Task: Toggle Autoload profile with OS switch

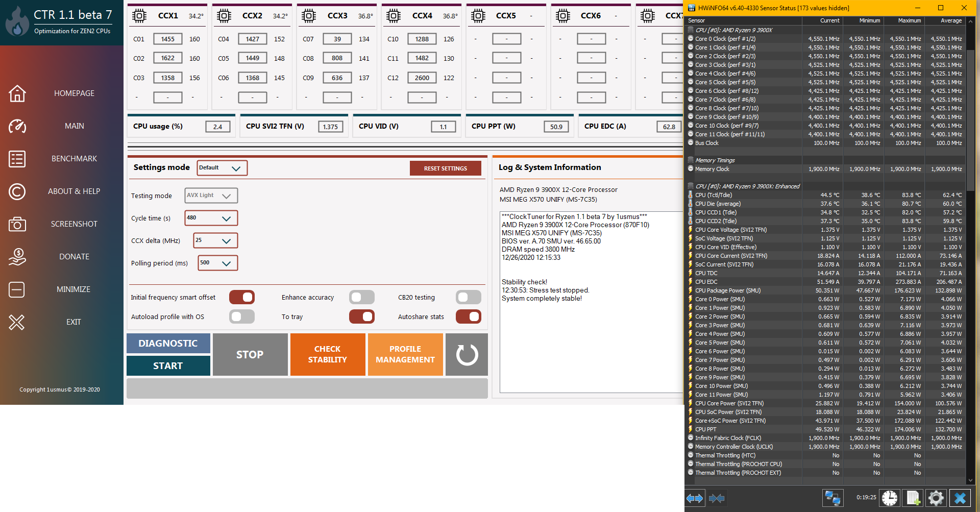Action: (x=242, y=316)
